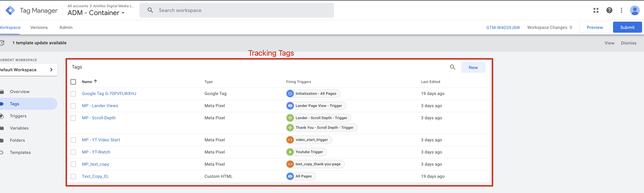Click the Search workspace field
The image size is (644, 193).
237,10
